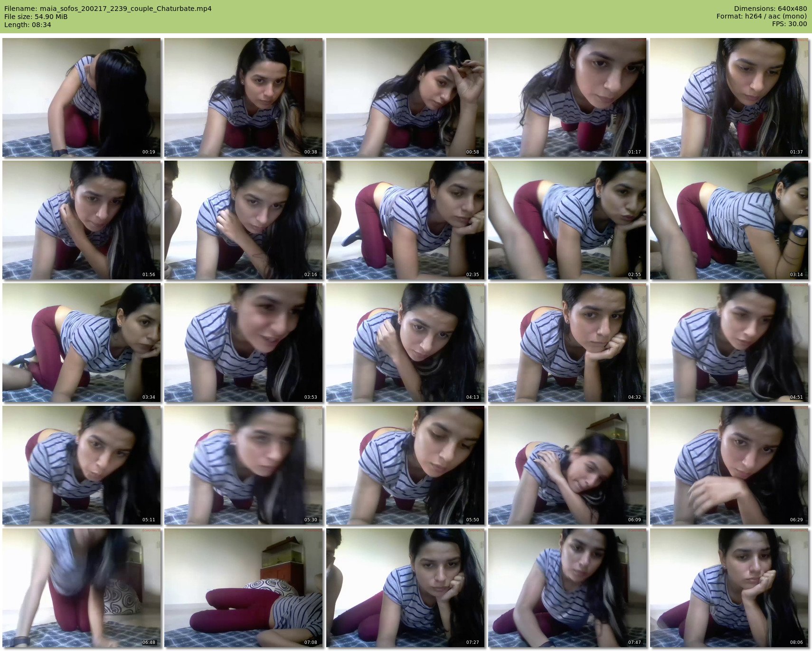Click the Filename line in the header

click(108, 9)
